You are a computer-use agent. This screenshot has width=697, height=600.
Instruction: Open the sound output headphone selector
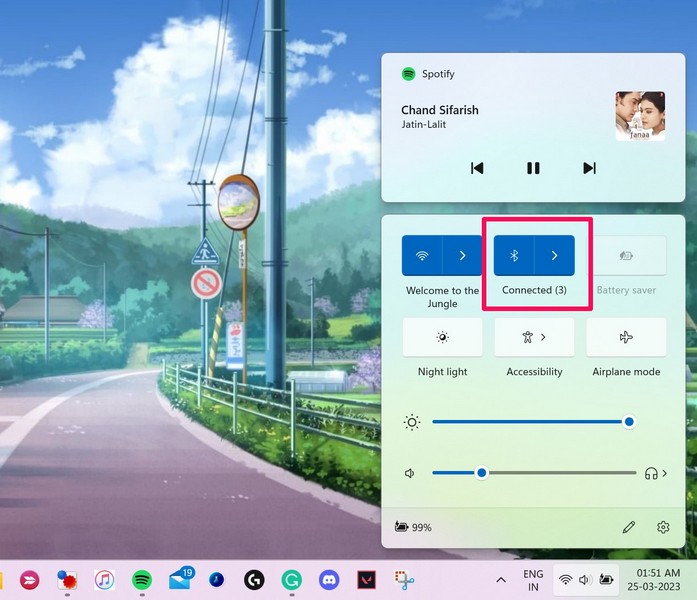pos(656,473)
